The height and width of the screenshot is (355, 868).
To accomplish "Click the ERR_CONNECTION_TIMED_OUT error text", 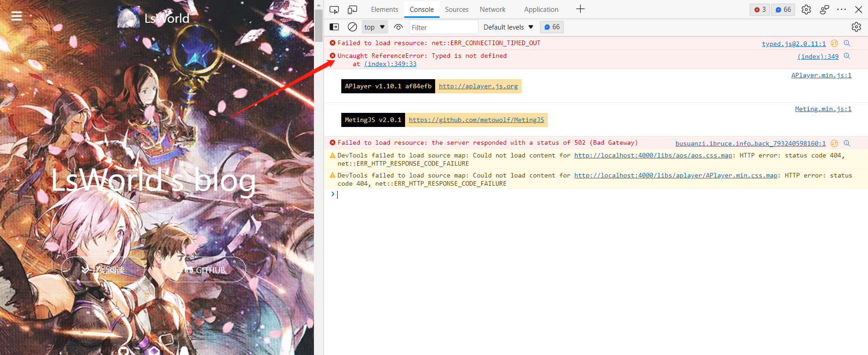I will (x=439, y=43).
